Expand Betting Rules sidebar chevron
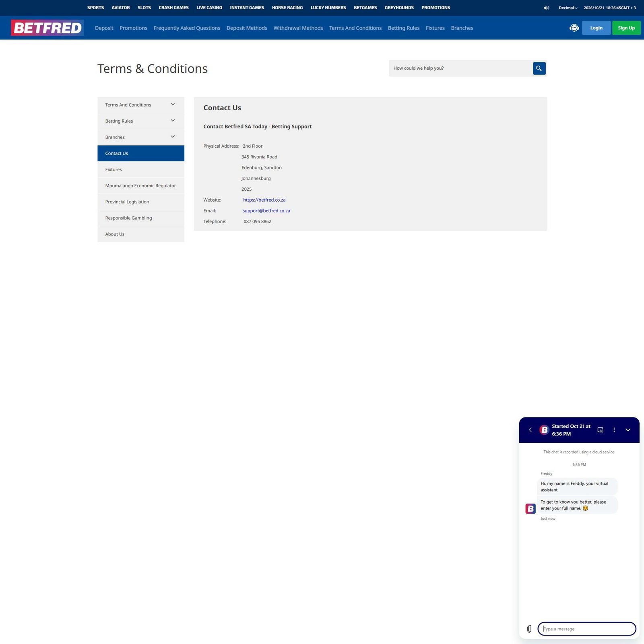This screenshot has width=644, height=644. [x=173, y=121]
